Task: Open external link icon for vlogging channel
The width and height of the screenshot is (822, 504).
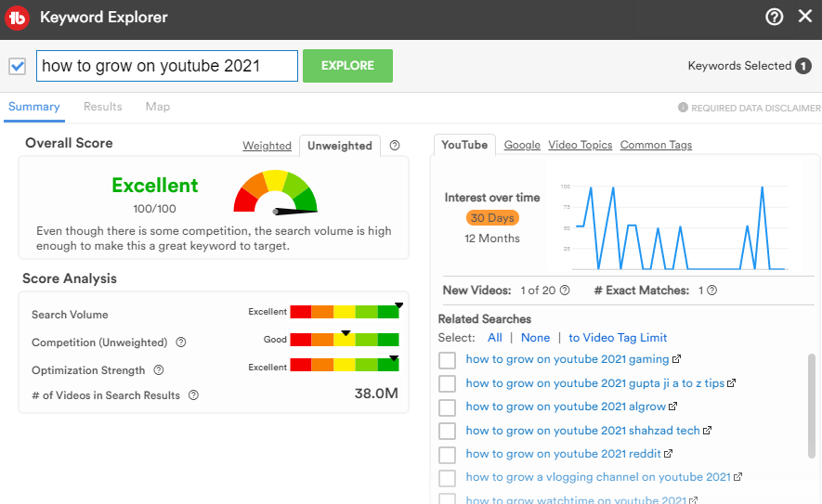Action: (737, 477)
